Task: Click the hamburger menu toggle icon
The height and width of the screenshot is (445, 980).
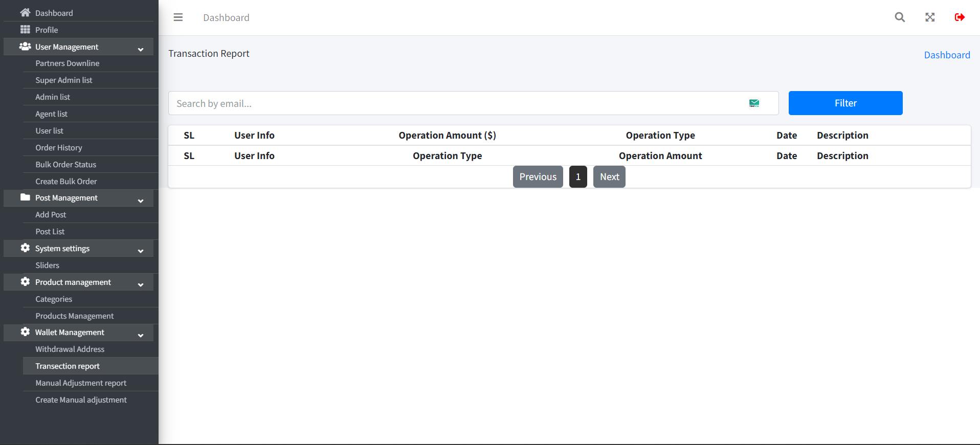Action: point(178,17)
